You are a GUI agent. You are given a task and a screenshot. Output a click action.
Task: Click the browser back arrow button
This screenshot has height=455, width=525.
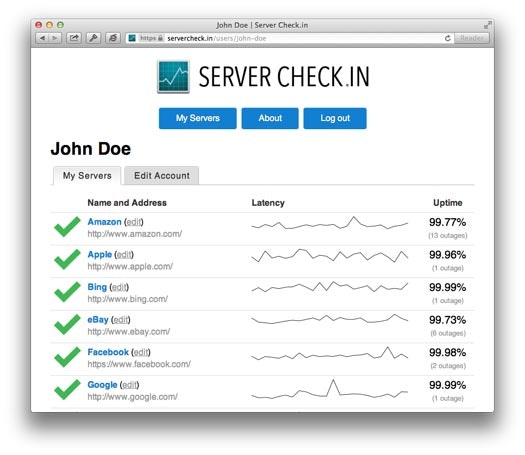(x=42, y=38)
